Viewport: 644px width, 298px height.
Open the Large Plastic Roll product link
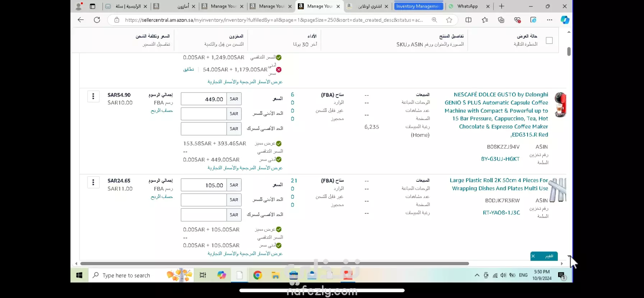499,184
